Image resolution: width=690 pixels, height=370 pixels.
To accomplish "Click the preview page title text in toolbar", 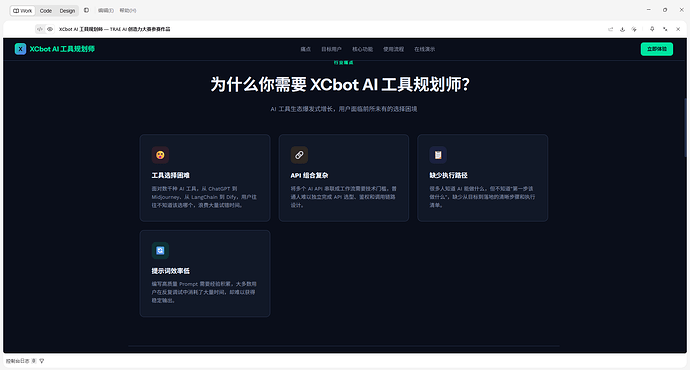I will coord(114,29).
